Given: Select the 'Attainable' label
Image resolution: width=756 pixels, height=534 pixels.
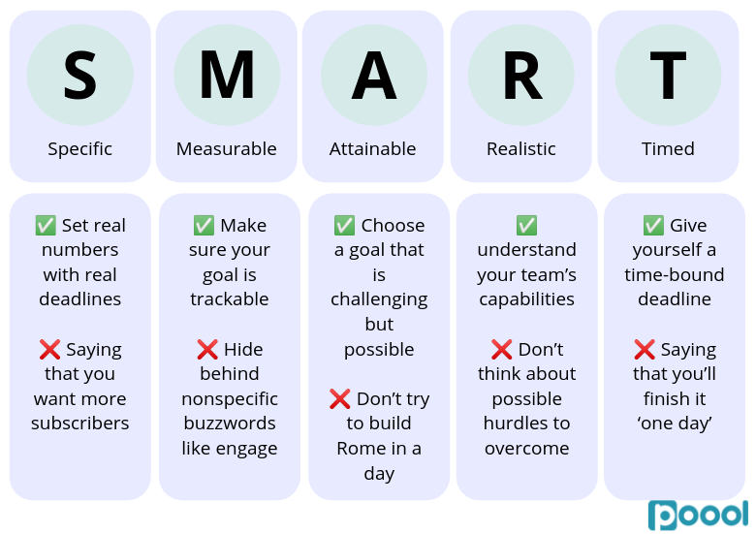Looking at the screenshot, I should pos(373,149).
